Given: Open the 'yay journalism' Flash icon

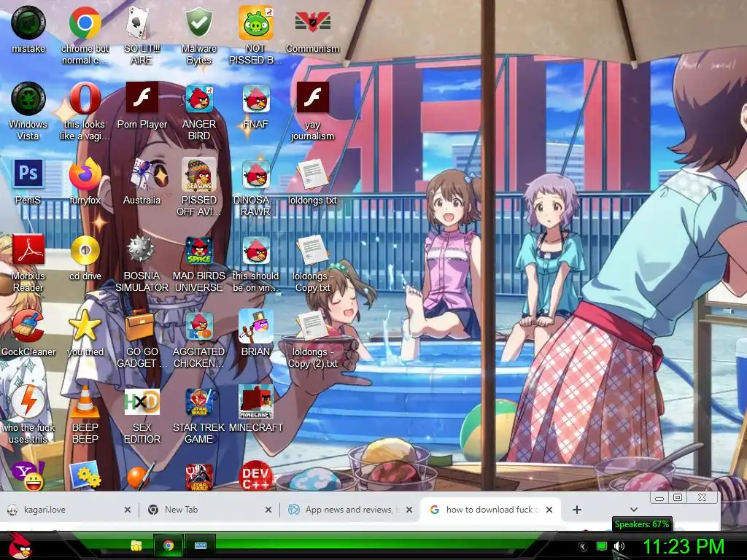Looking at the screenshot, I should [312, 112].
